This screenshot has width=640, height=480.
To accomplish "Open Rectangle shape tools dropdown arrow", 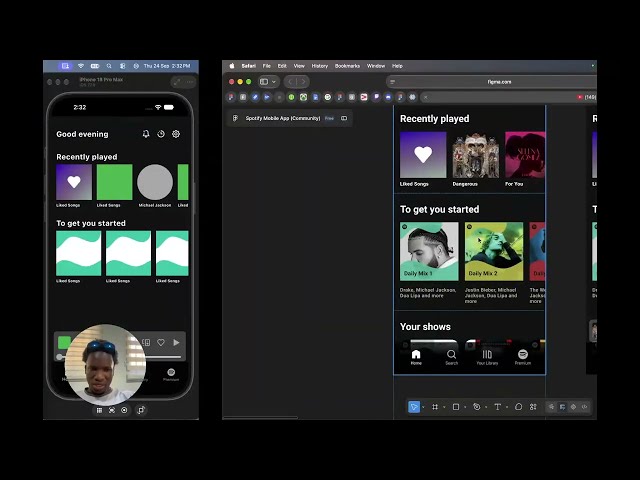I will click(x=465, y=407).
